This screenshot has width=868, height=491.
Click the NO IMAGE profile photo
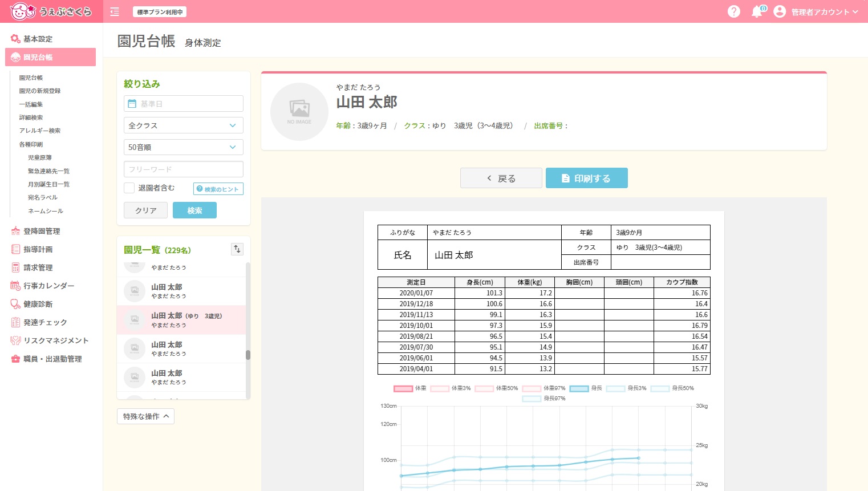click(299, 112)
